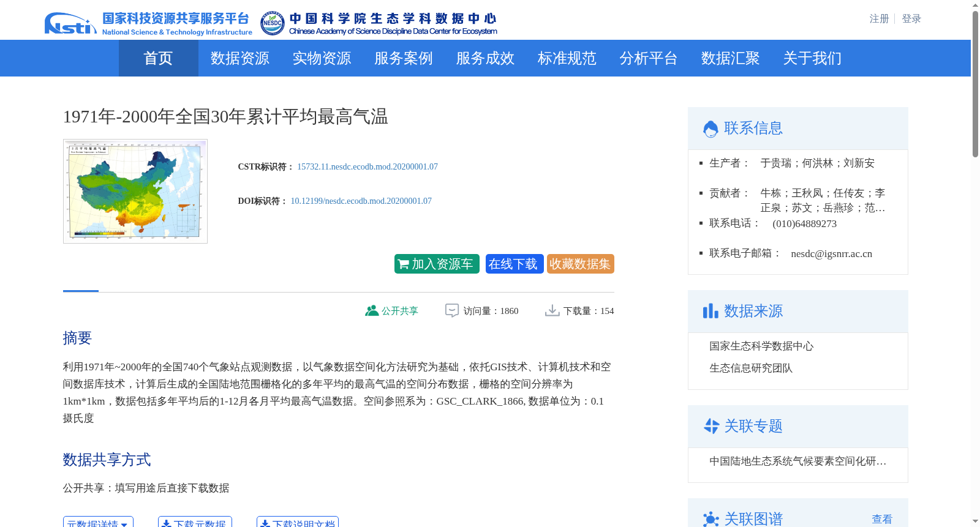Screen dimensions: 980x527
Task: Open 数据汇聚 menu
Action: 731,58
